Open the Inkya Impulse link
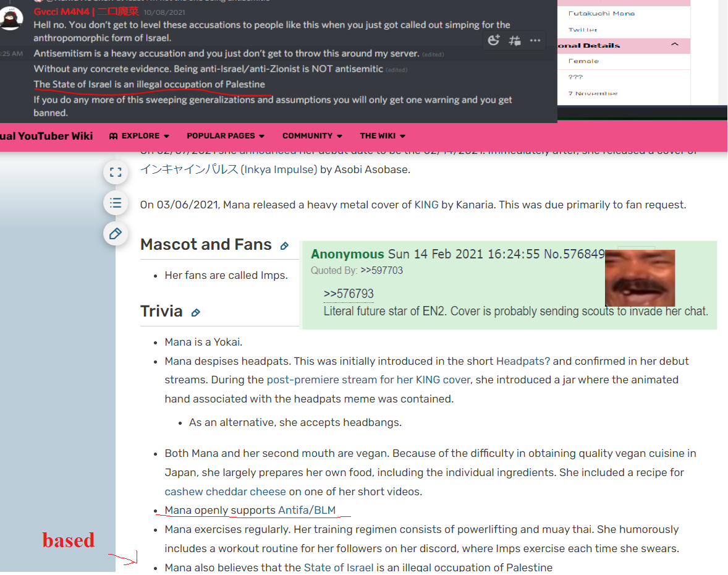Image resolution: width=728 pixels, height=575 pixels. [x=229, y=169]
